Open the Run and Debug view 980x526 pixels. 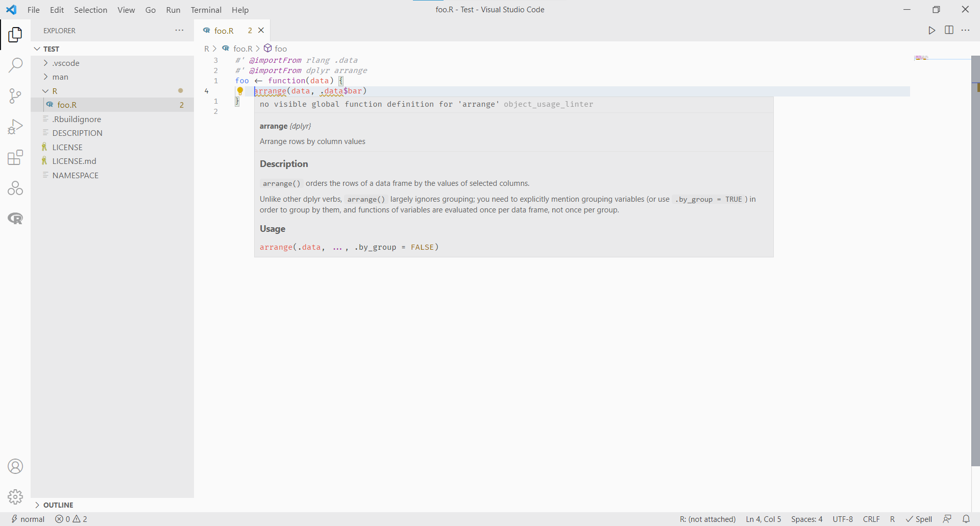coord(15,127)
